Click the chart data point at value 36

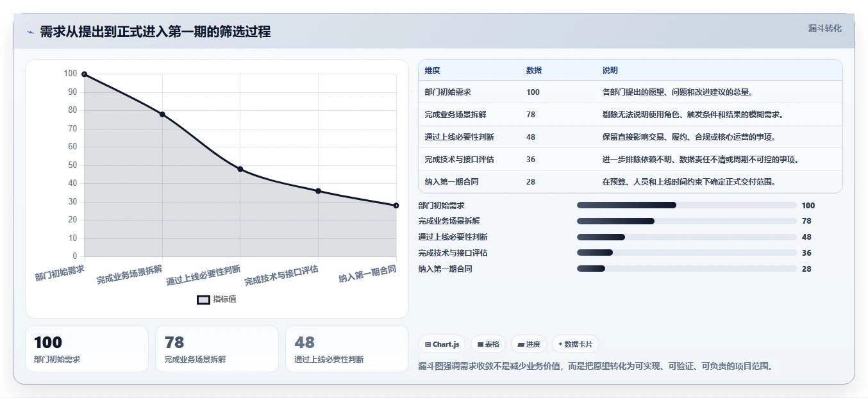pos(318,191)
